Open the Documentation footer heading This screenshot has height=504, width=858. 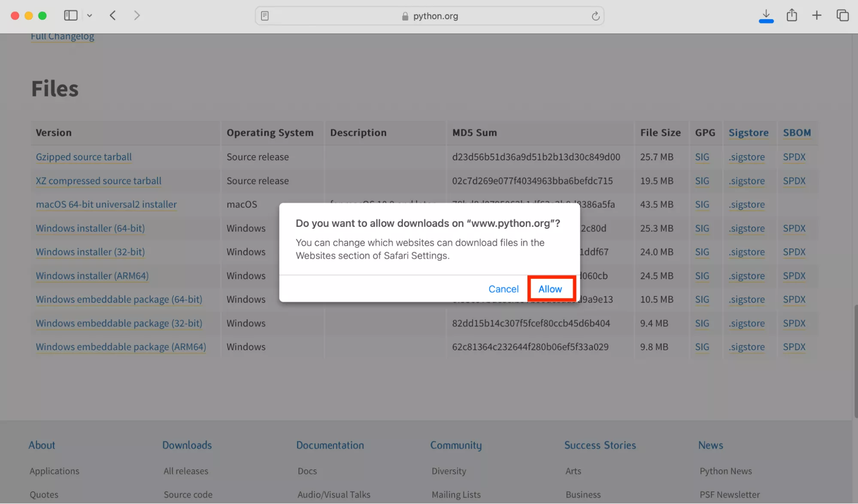pyautogui.click(x=330, y=445)
